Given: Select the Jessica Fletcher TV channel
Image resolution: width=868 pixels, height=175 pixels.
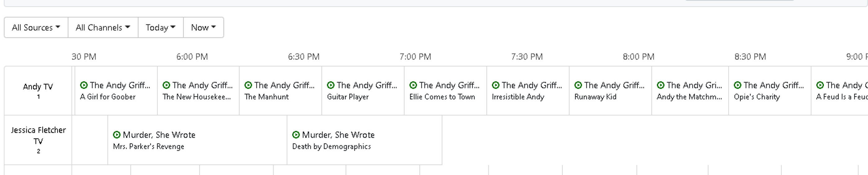Looking at the screenshot, I should [38, 140].
